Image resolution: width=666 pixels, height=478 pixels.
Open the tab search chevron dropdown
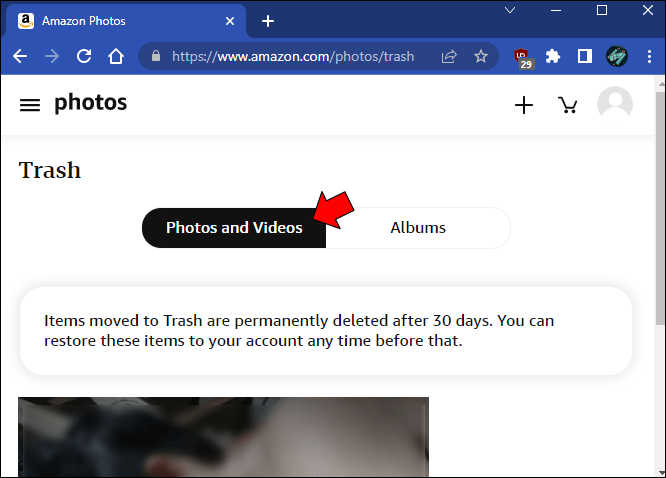click(x=510, y=10)
